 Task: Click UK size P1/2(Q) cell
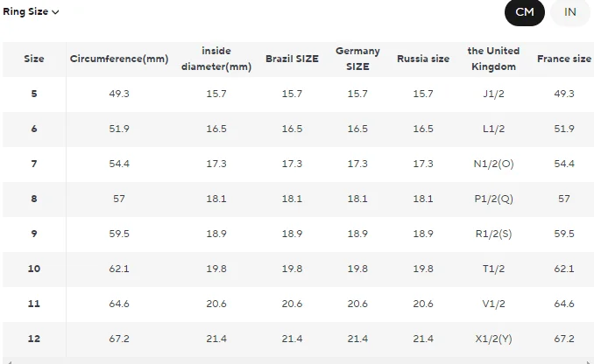[x=493, y=199]
